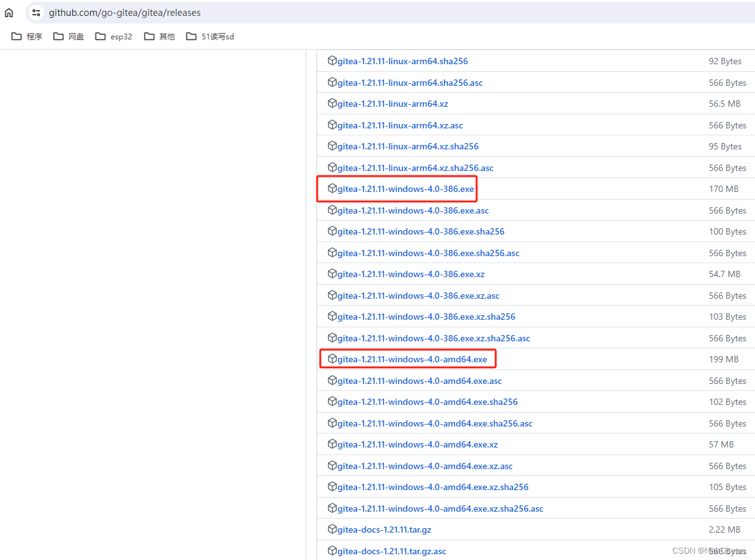The image size is (755, 560).
Task: Click package icon beside windows-4.0-386.exe.xz.sha256
Action: (x=332, y=317)
